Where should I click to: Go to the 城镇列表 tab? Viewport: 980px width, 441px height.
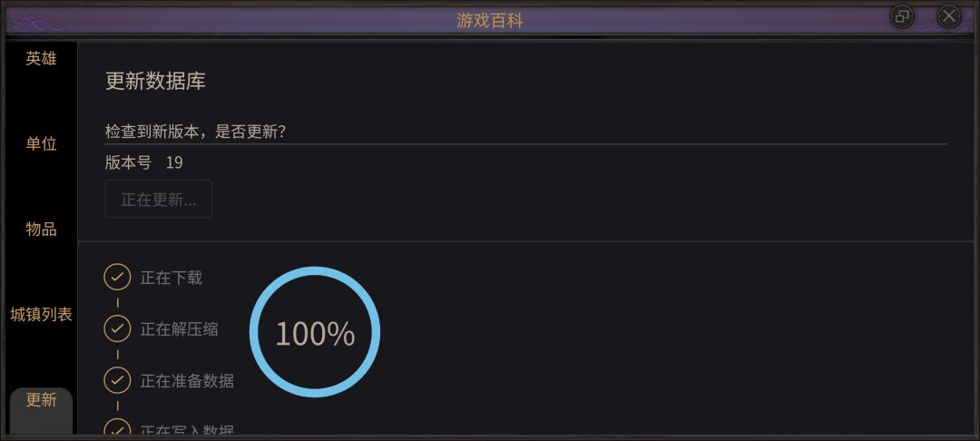[x=41, y=315]
